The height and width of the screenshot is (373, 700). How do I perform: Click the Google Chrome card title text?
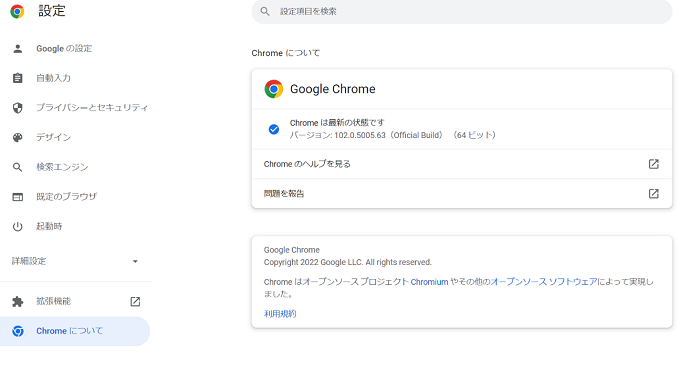[x=333, y=89]
